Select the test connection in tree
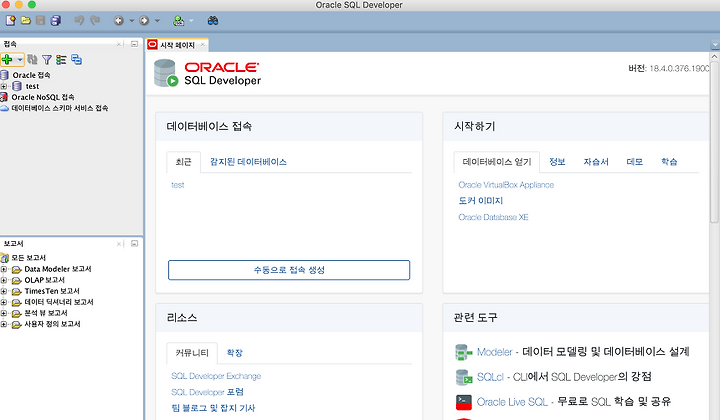The height and width of the screenshot is (420, 720). 32,86
